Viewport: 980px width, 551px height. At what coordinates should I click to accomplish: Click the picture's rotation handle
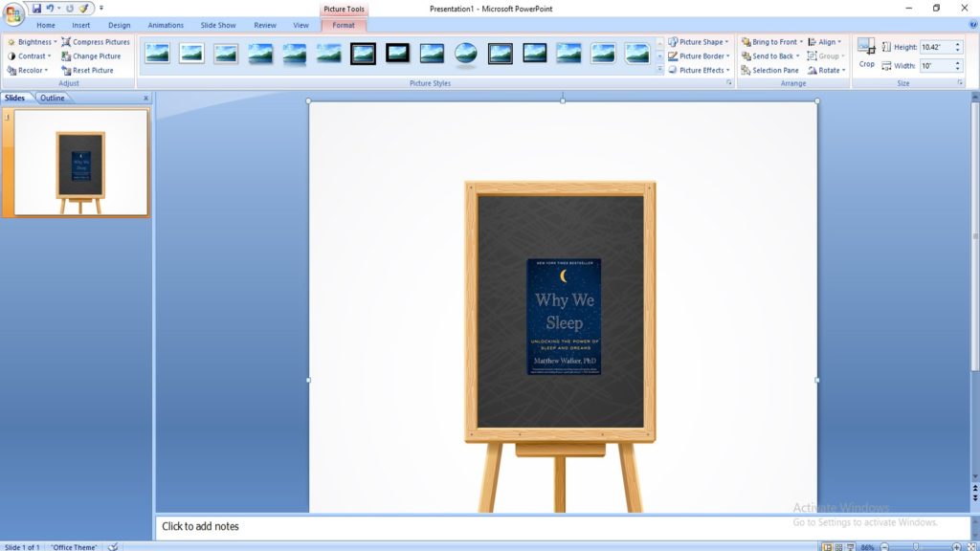tap(563, 94)
